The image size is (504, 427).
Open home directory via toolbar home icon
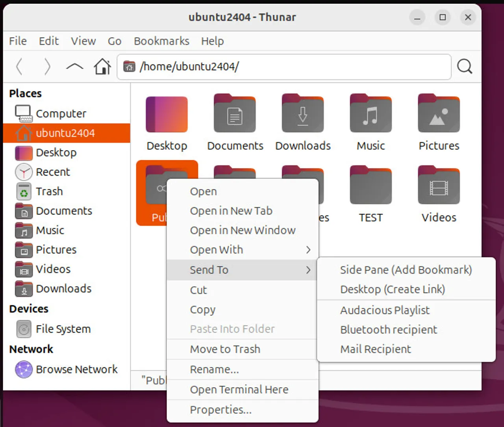click(x=102, y=67)
